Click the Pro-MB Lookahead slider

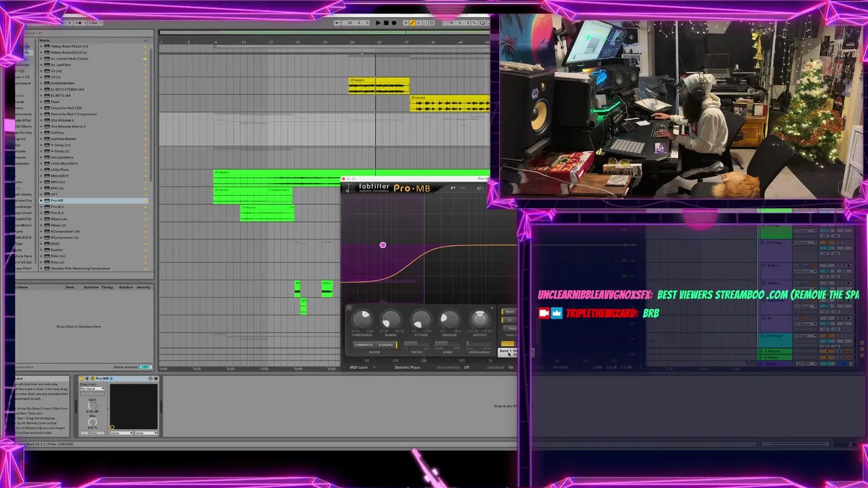point(479,345)
